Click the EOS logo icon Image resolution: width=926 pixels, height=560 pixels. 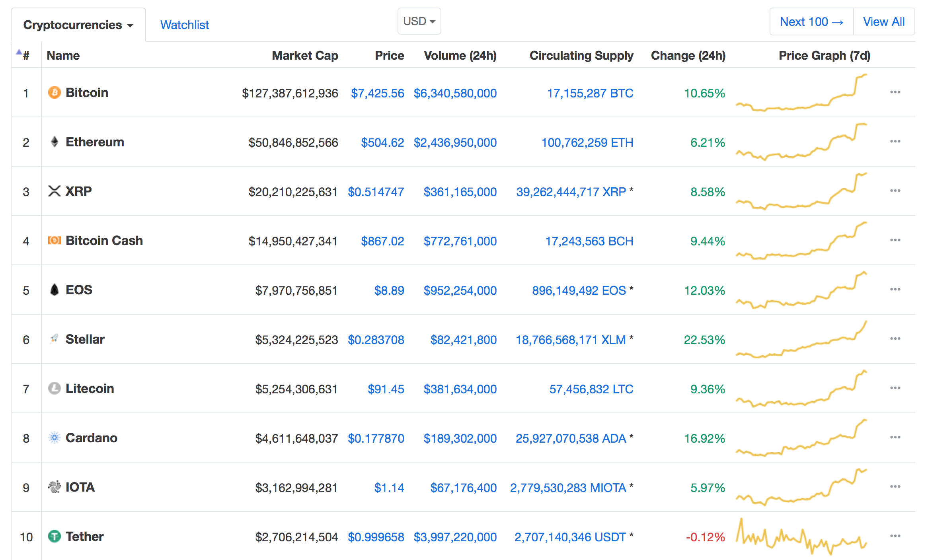[x=55, y=290]
